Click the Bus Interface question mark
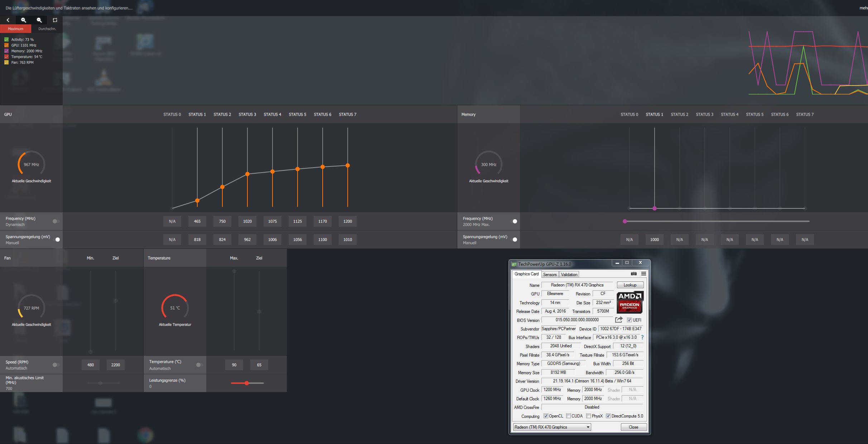Screen dimensions: 868x444 point(642,337)
